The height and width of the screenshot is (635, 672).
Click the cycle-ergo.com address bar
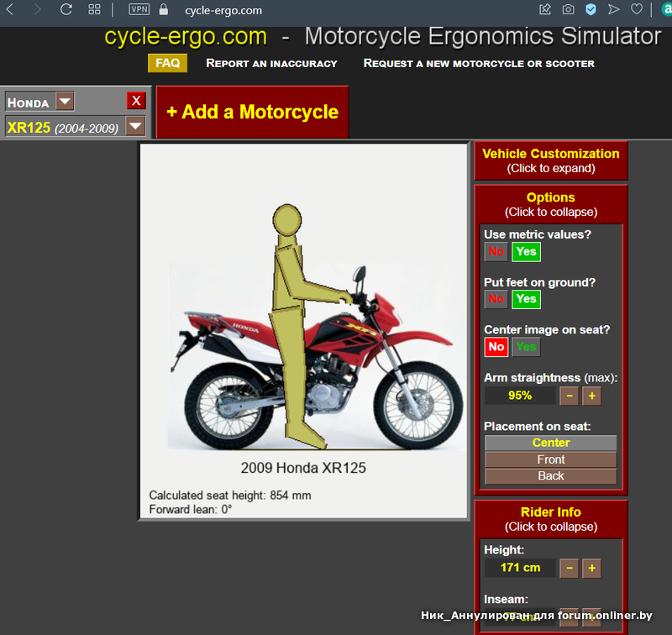223,10
